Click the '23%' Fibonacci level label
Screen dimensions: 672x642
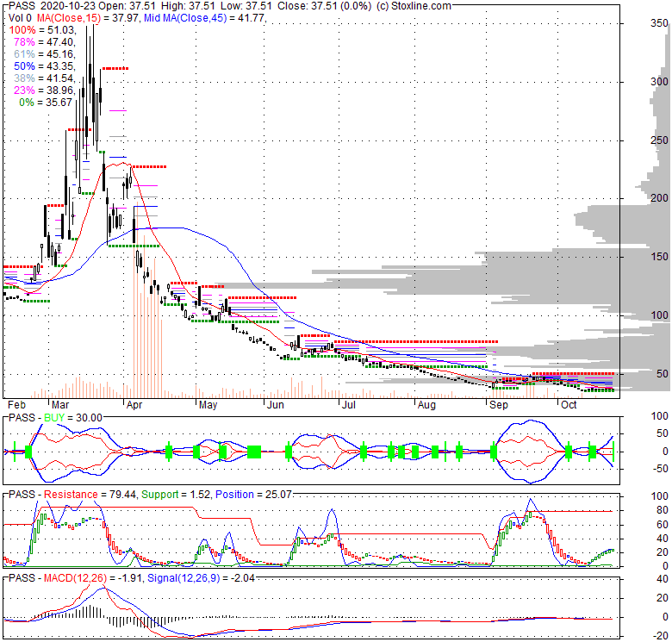[x=24, y=90]
